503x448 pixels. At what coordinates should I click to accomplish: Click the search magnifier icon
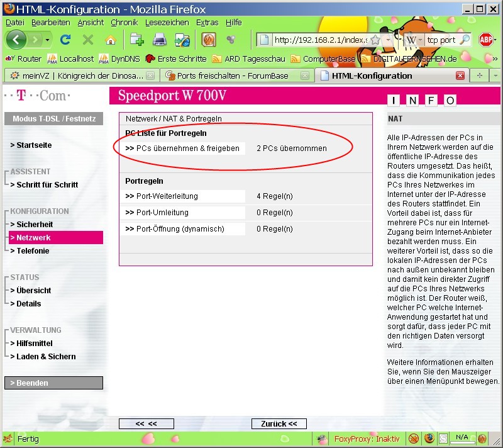pos(465,40)
